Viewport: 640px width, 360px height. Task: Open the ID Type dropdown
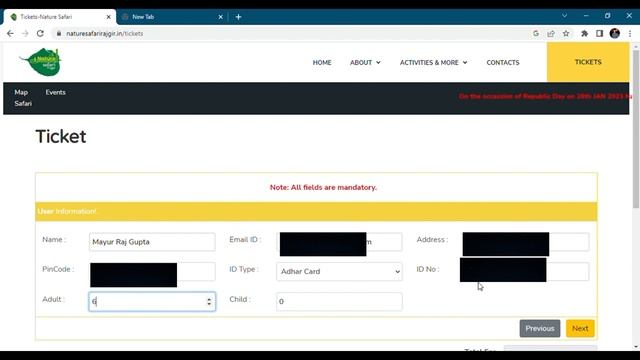(339, 272)
